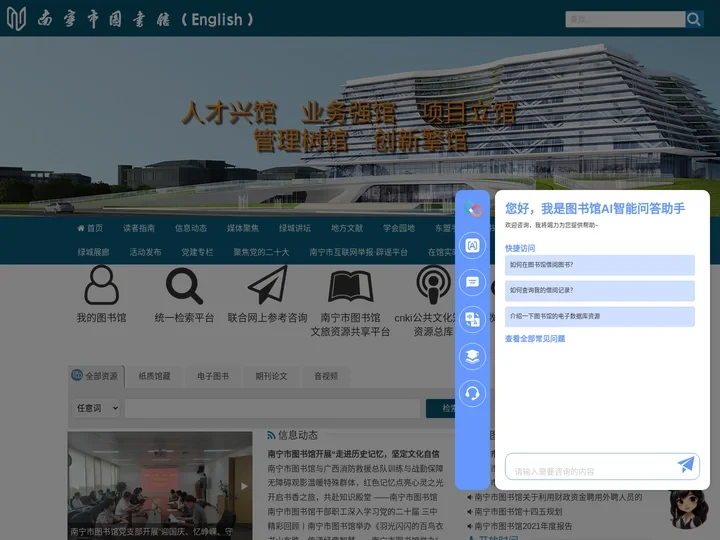Open 南宁市图书馆文旅资源共享平台 book icon
This screenshot has height=540, width=720.
click(350, 287)
